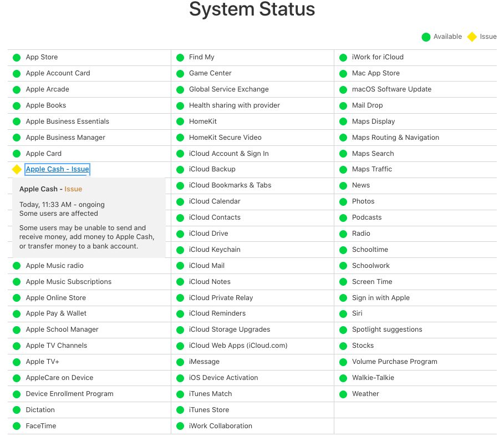
Task: Click the Sign in with Apple entry
Action: (380, 298)
